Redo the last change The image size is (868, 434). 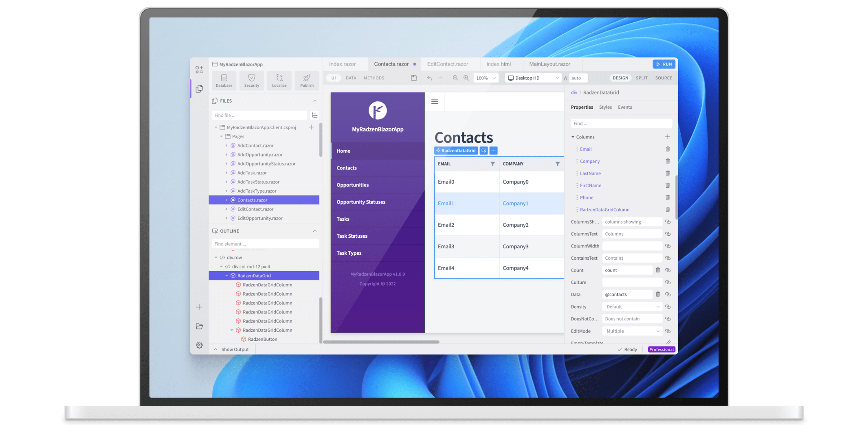440,78
